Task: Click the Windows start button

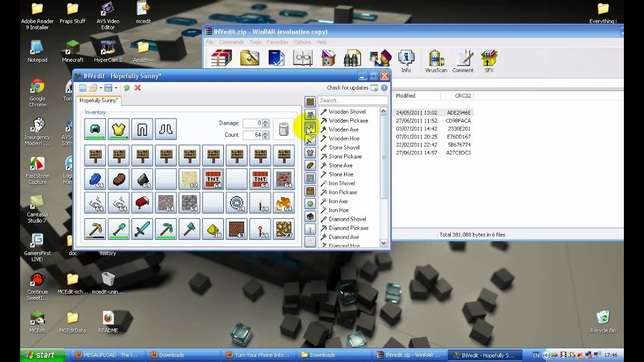Action: pos(43,355)
